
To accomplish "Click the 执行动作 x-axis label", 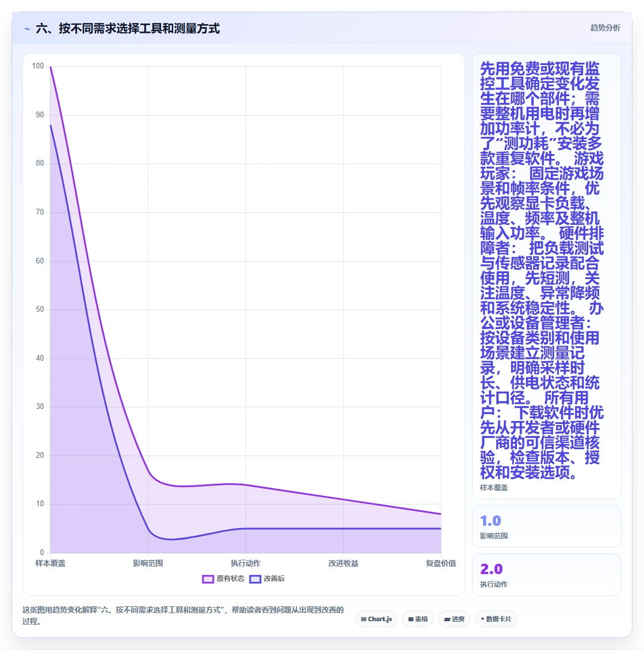I will [x=246, y=563].
